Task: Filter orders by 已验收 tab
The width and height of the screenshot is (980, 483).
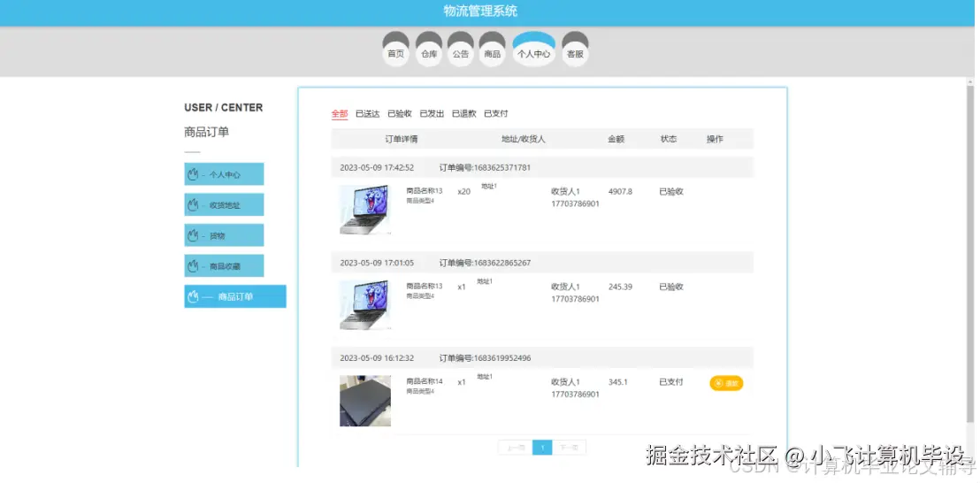Action: coord(400,114)
